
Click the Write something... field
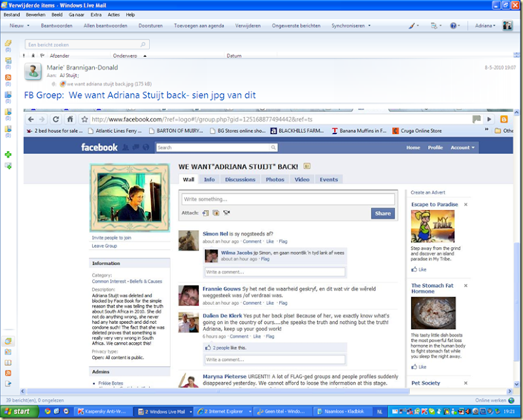click(288, 200)
